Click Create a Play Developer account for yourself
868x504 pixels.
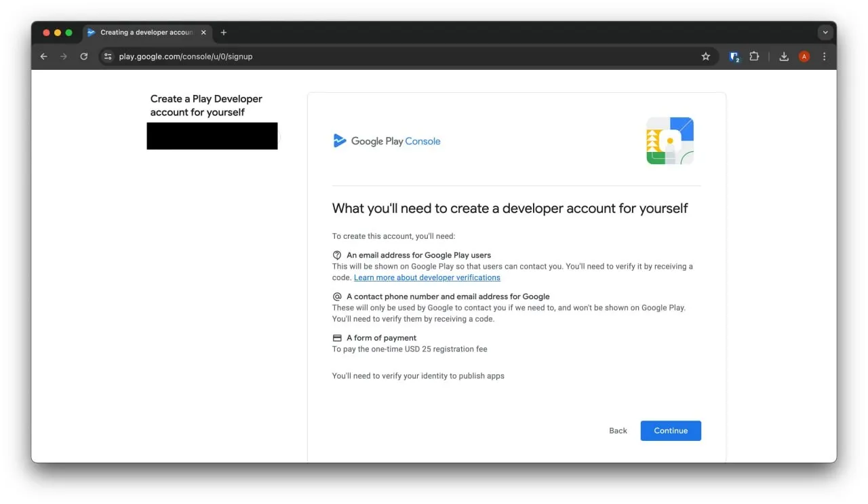tap(206, 106)
